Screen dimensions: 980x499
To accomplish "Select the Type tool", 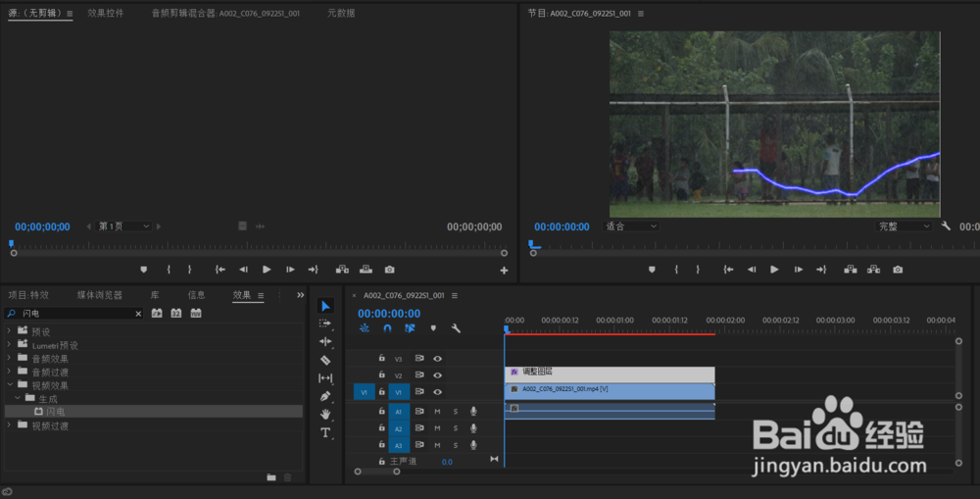I will coord(325,432).
